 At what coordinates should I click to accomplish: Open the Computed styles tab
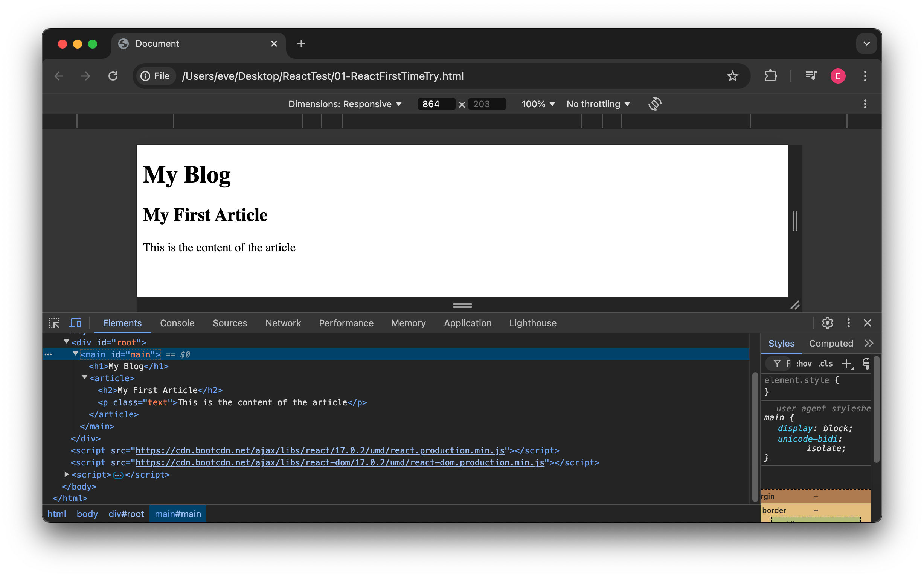click(831, 343)
